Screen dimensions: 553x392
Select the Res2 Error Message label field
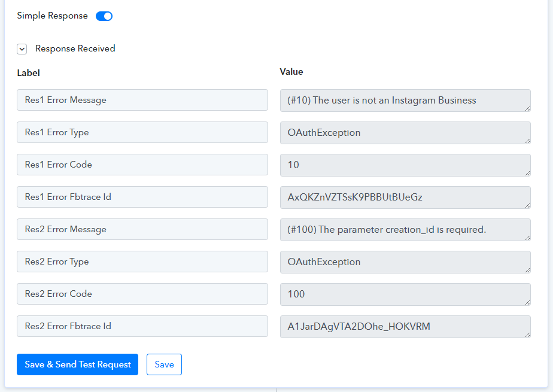point(142,229)
